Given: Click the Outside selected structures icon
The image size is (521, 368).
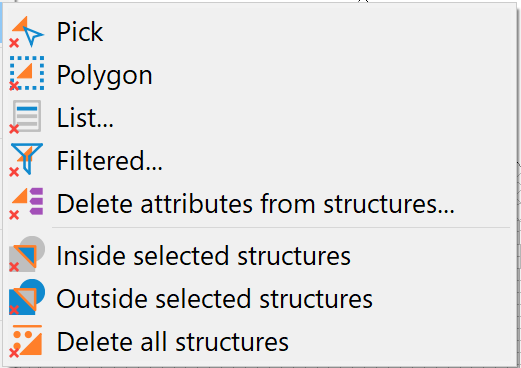Looking at the screenshot, I should (27, 297).
